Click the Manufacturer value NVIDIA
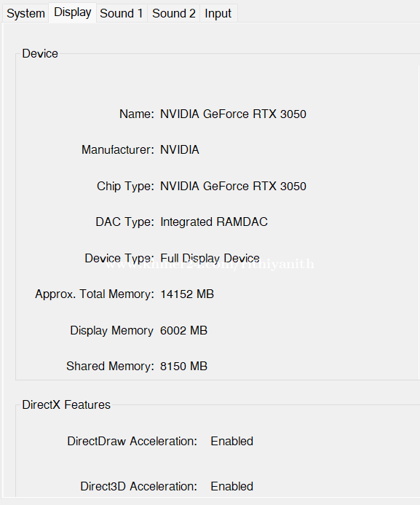 click(180, 150)
